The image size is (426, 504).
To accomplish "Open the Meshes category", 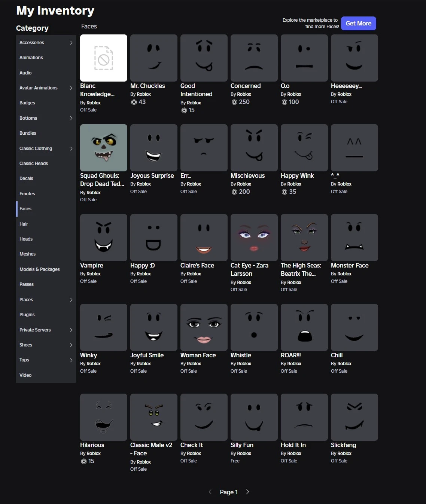I will tap(46, 254).
